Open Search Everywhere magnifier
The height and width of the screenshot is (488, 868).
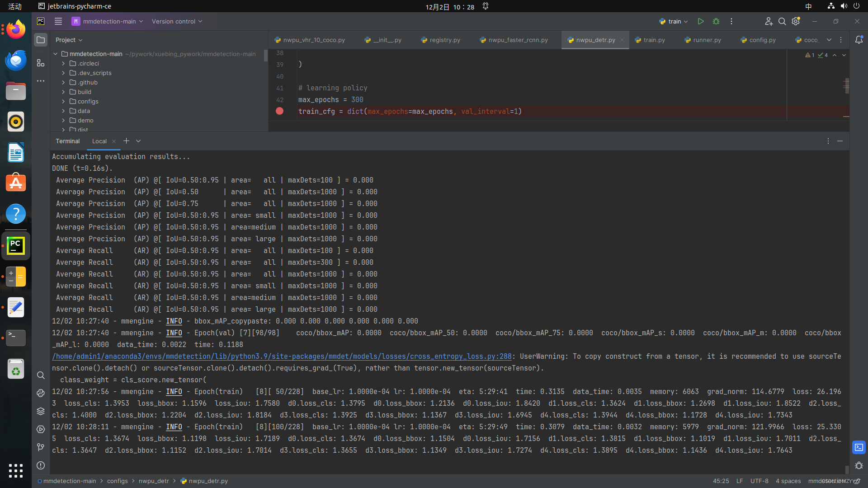point(782,21)
